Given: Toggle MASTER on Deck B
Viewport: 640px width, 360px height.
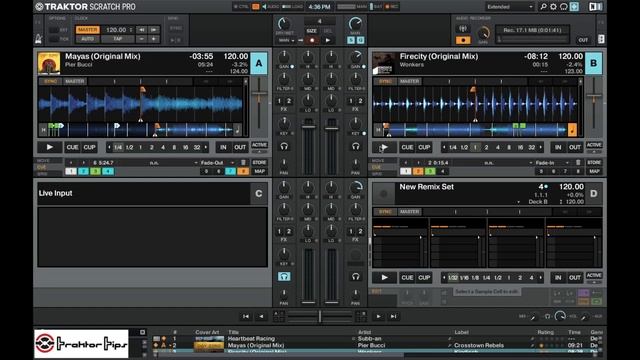Looking at the screenshot, I should pos(409,81).
